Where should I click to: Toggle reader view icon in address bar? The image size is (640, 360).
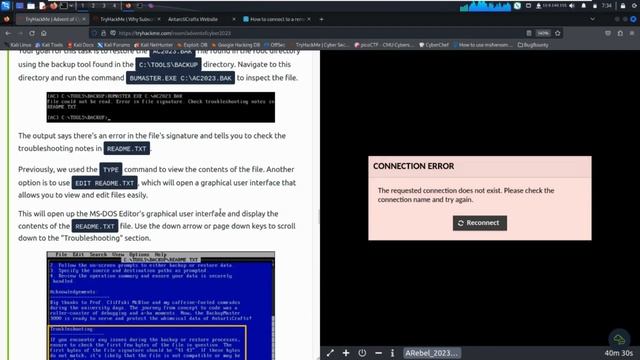click(529, 33)
